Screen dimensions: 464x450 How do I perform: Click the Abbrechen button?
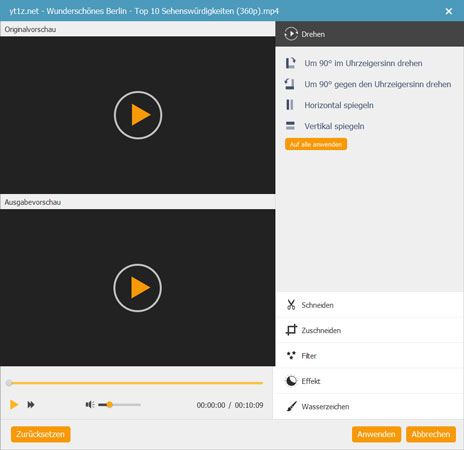tap(431, 434)
